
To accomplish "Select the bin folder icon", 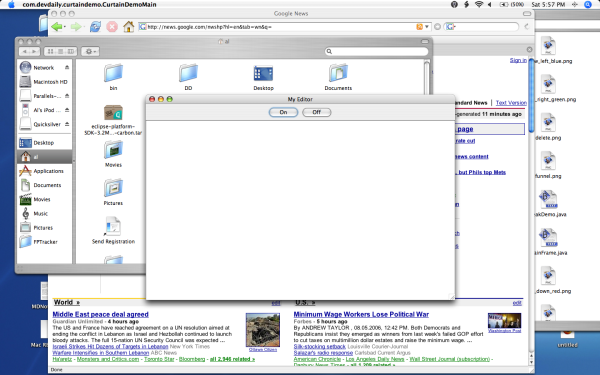I will tap(113, 73).
